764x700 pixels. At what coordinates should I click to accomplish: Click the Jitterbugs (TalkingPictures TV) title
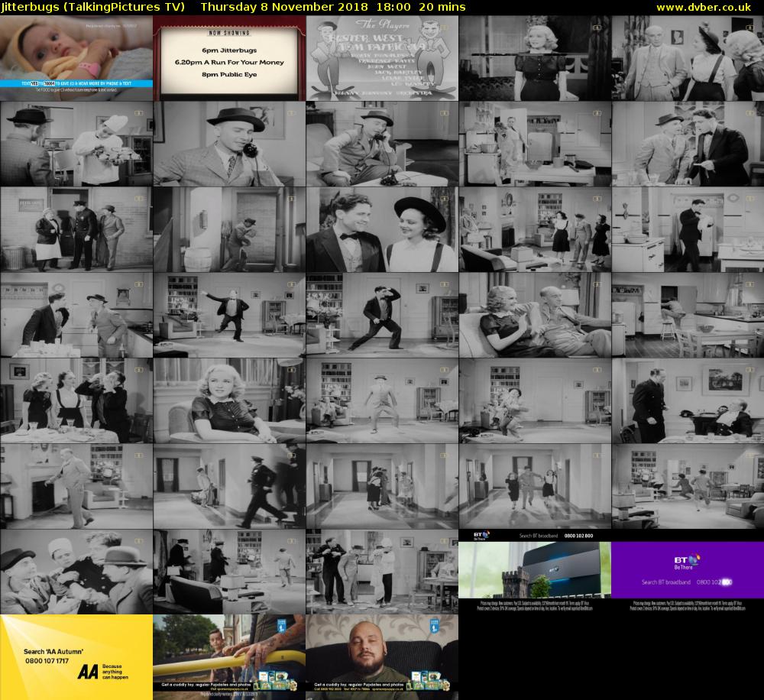coord(92,7)
